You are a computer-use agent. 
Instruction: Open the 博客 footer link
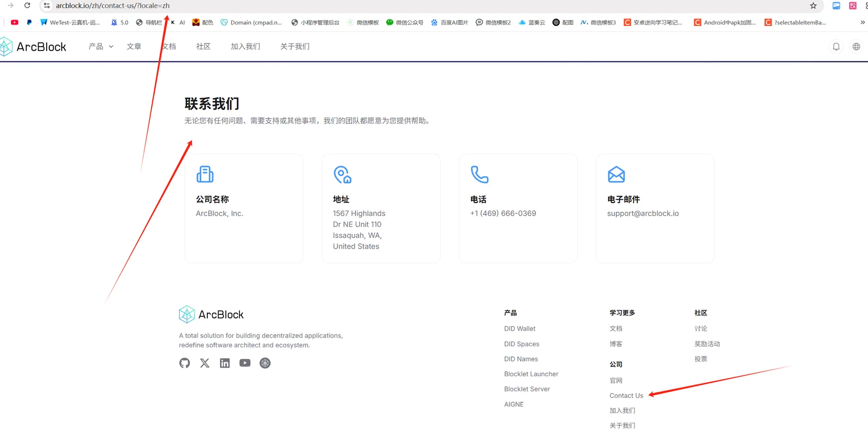pyautogui.click(x=616, y=344)
